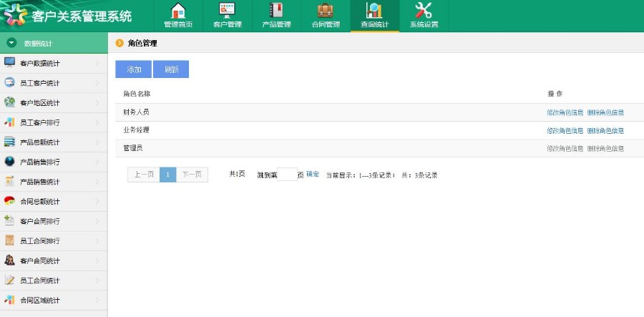Viewport: 644px width, 317px height.
Task: Expand chevron on 客户数据统计 row
Action: click(97, 63)
